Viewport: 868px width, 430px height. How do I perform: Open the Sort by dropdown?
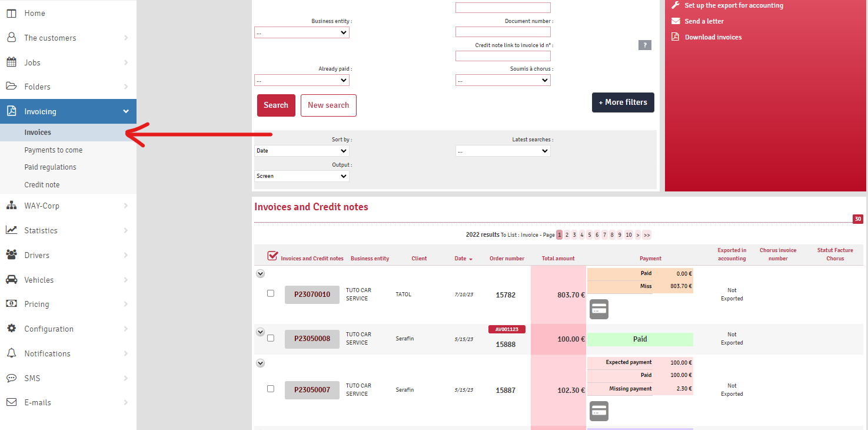[301, 151]
